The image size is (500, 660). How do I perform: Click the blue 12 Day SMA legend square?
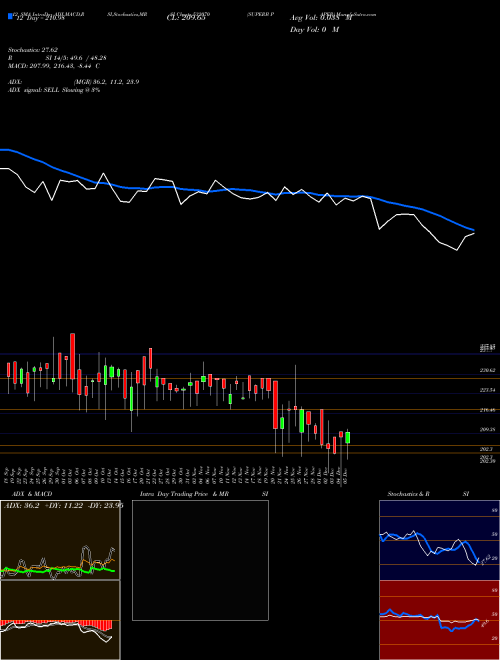(x=10, y=16)
